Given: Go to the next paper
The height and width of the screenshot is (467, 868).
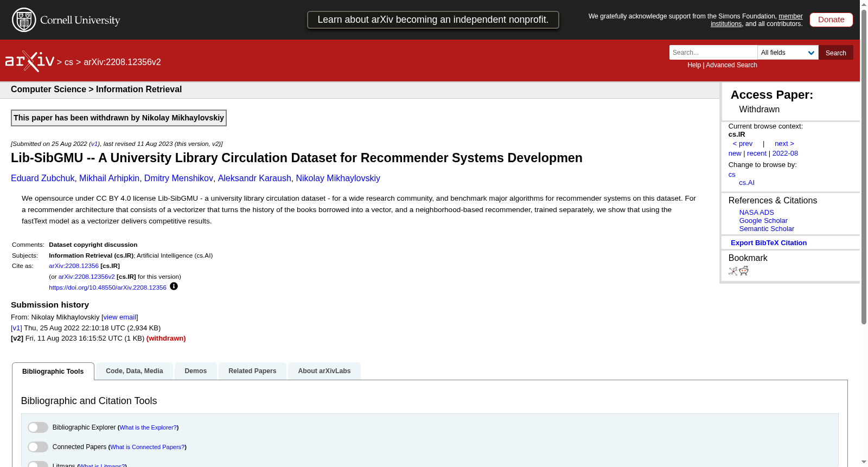Looking at the screenshot, I should point(784,144).
